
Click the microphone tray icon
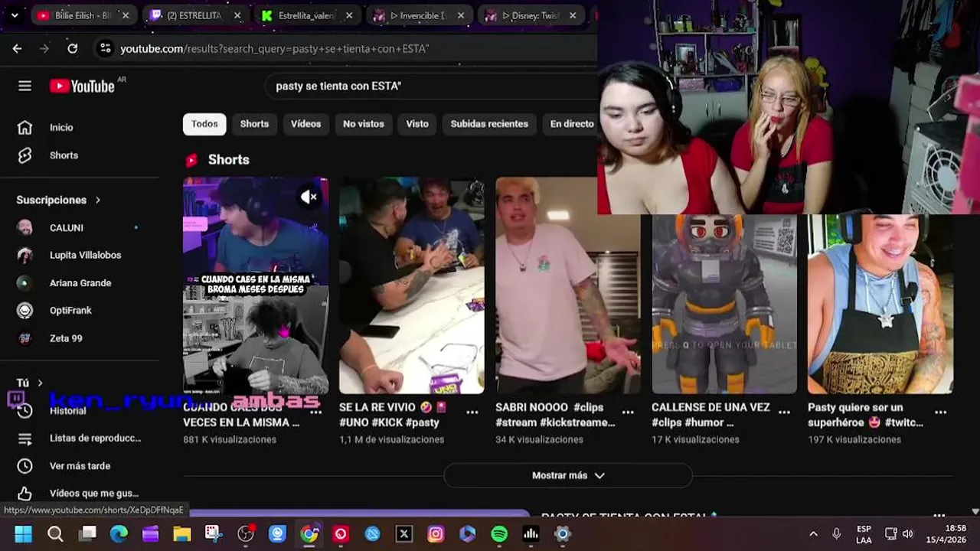tap(837, 534)
